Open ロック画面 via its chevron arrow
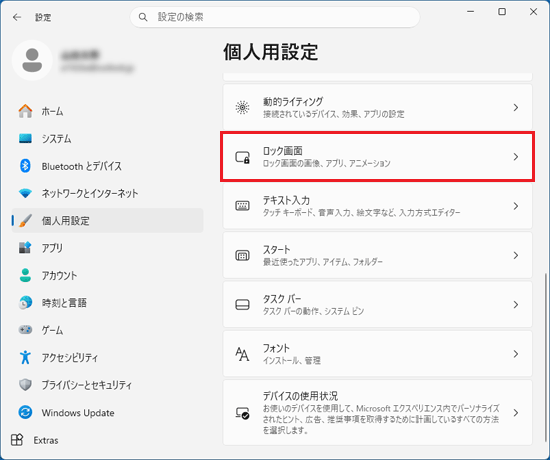550x460 pixels. pyautogui.click(x=516, y=157)
